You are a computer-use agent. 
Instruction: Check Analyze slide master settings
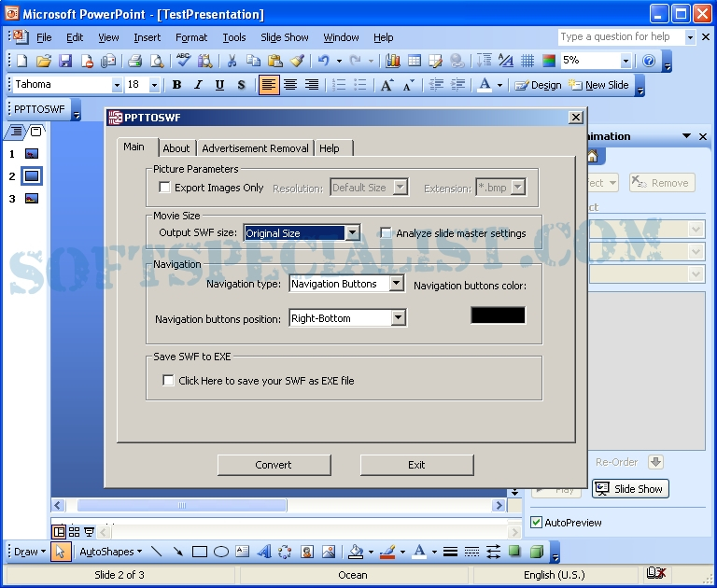(x=386, y=232)
